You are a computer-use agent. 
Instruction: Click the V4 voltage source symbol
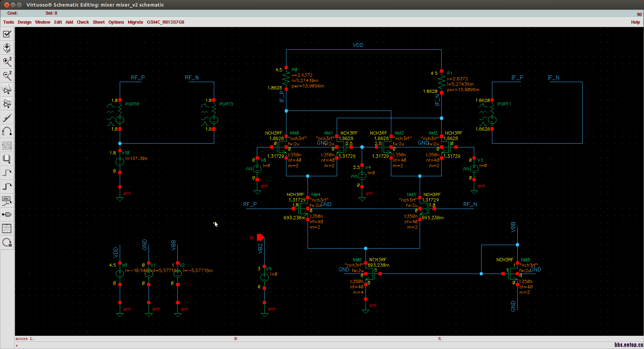pyautogui.click(x=362, y=176)
